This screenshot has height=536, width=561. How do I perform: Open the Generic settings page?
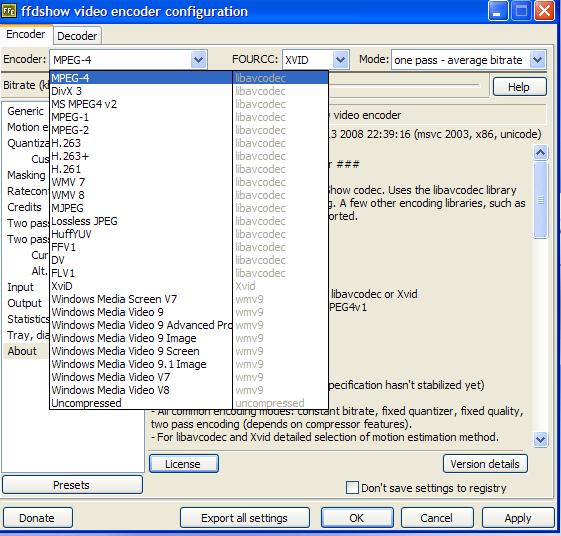pyautogui.click(x=25, y=111)
